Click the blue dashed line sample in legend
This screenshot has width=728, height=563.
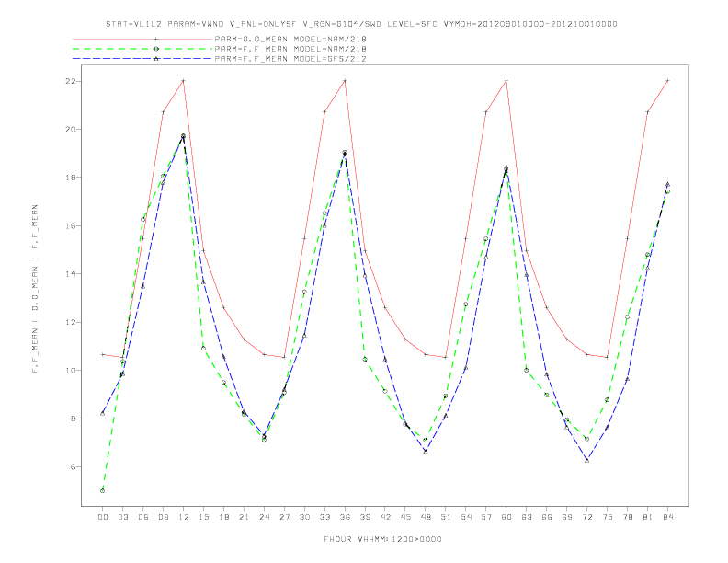click(x=142, y=59)
